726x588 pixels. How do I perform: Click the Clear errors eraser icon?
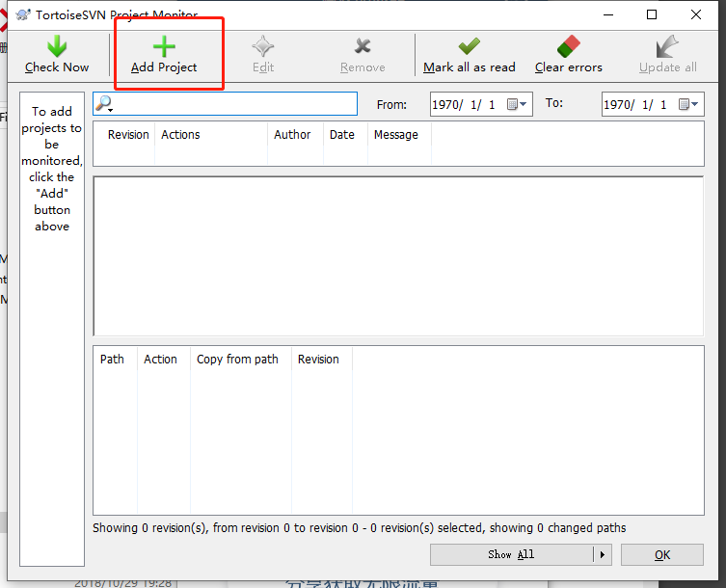click(569, 46)
